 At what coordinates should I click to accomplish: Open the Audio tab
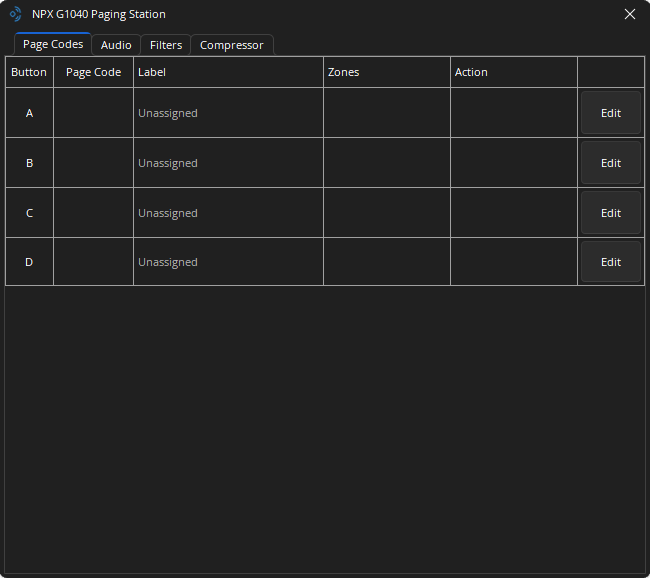pyautogui.click(x=116, y=45)
